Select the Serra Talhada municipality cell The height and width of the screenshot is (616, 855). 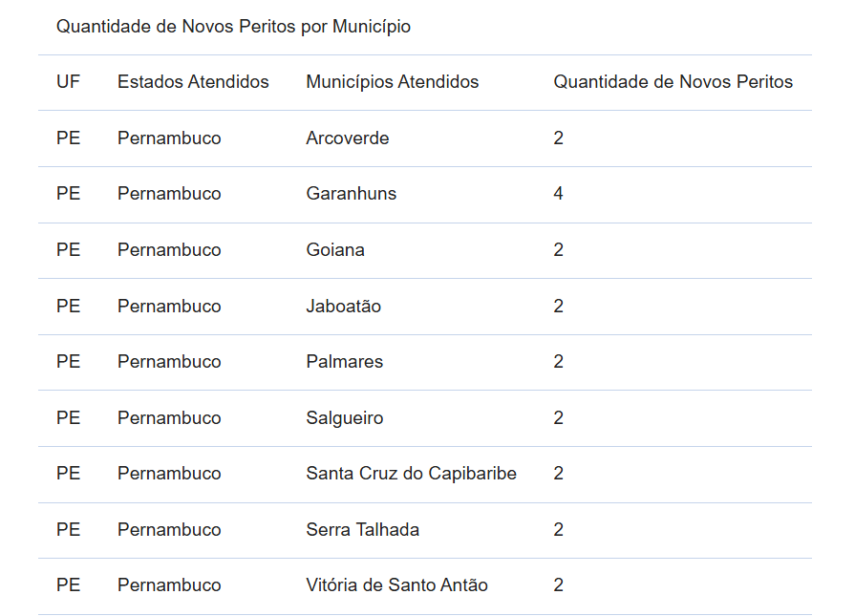click(363, 529)
